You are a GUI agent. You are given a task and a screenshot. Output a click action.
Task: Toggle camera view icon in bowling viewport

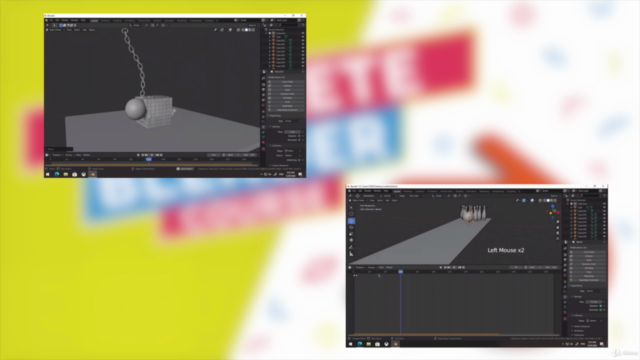coord(558,233)
